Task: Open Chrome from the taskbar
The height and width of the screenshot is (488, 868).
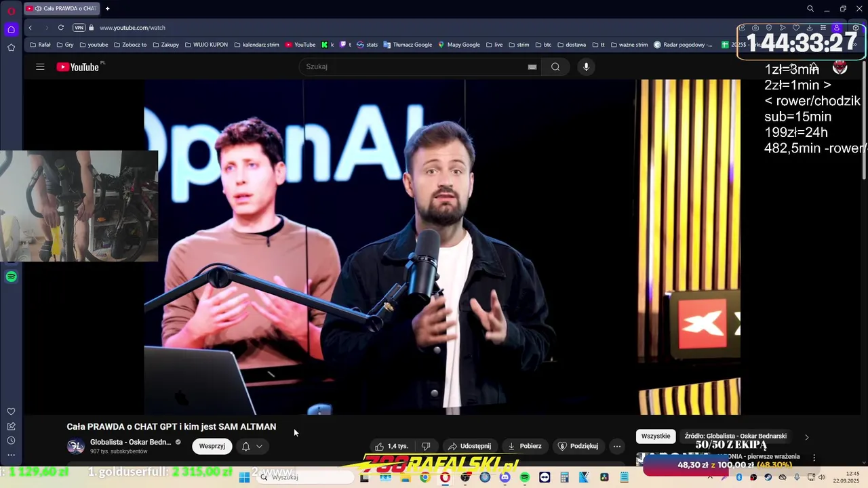Action: pyautogui.click(x=425, y=477)
